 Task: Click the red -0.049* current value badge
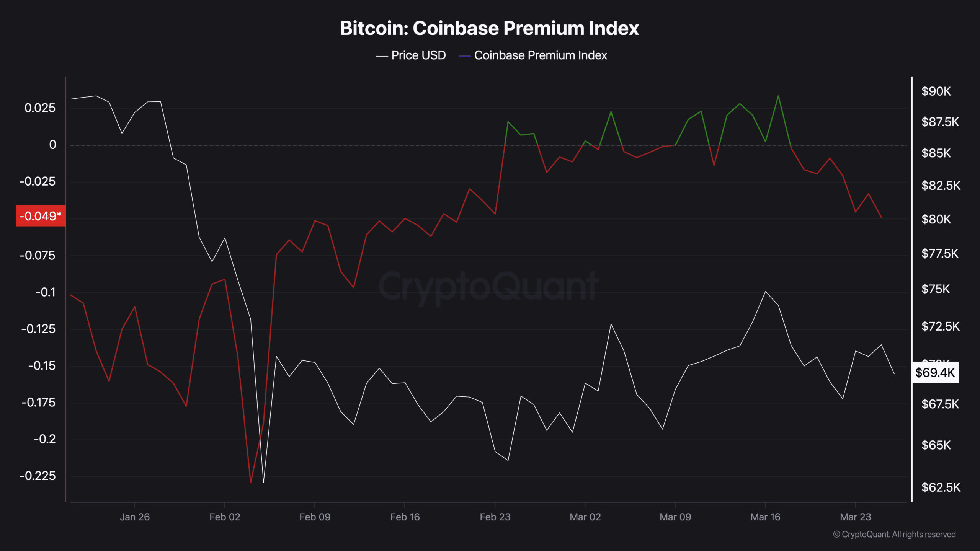pos(41,216)
